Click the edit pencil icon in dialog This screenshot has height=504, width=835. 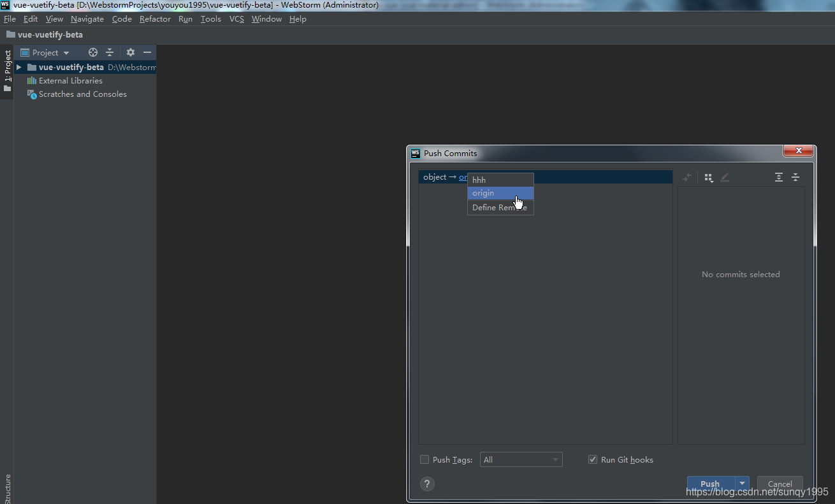[725, 177]
